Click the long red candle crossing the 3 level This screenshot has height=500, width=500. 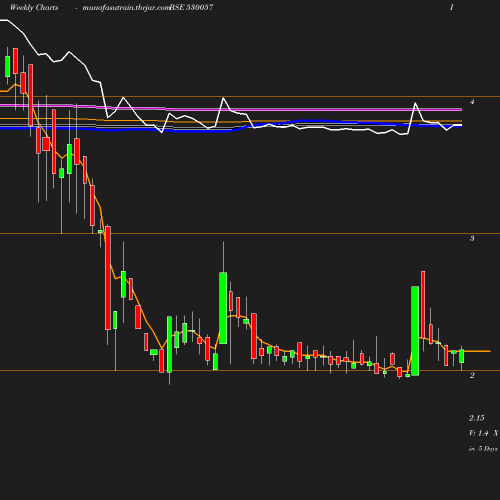[108, 278]
